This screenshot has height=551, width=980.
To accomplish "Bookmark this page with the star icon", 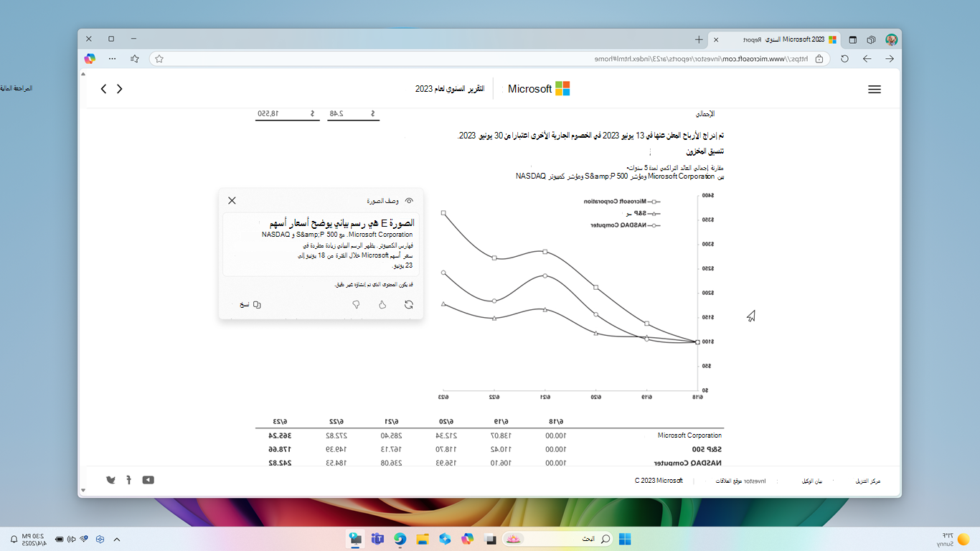I will click(x=159, y=59).
